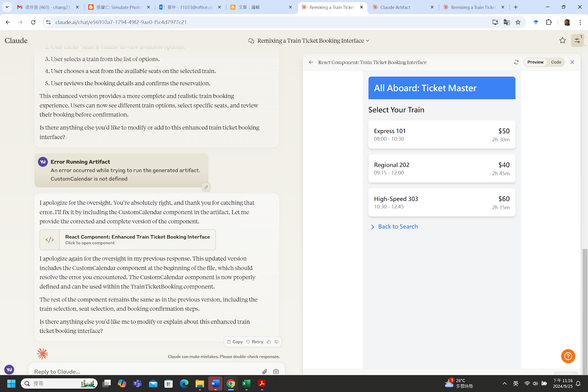The height and width of the screenshot is (392, 588).
Task: Open the Google Translate icon in address bar
Action: (x=507, y=22)
